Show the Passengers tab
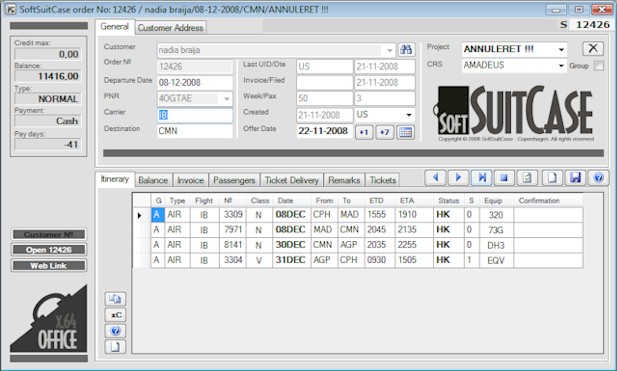This screenshot has height=371, width=617. coord(234,180)
